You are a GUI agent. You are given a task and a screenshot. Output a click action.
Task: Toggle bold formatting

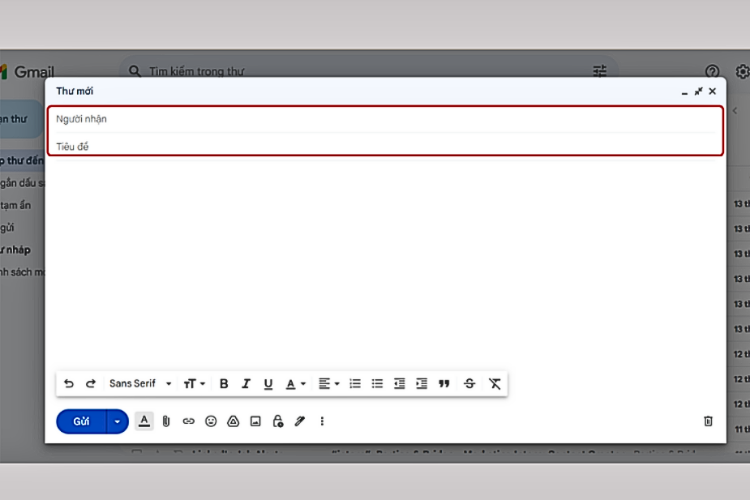[223, 383]
